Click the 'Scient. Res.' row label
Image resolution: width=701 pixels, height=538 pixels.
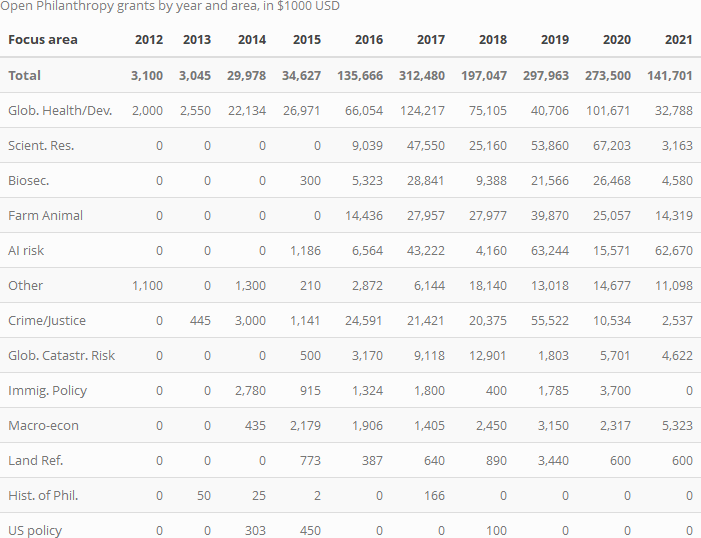(41, 145)
